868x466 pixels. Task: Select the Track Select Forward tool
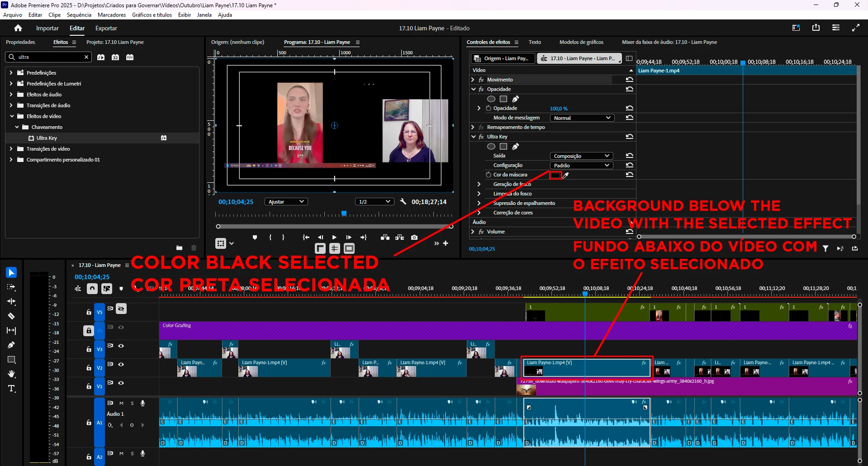coord(11,287)
